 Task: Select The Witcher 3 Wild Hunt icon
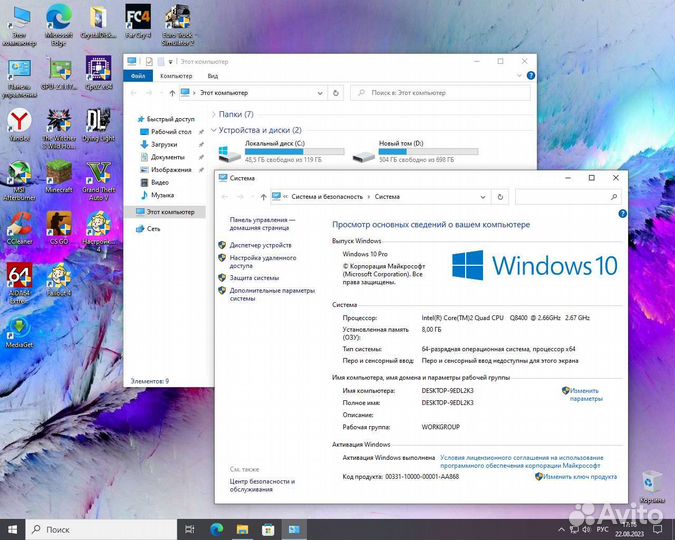(59, 128)
